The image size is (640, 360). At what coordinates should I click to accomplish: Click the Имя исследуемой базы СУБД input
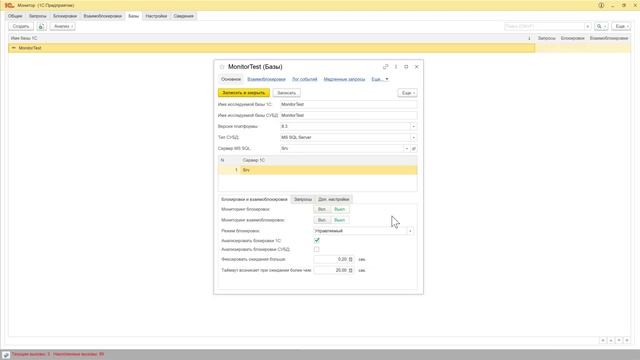point(349,116)
